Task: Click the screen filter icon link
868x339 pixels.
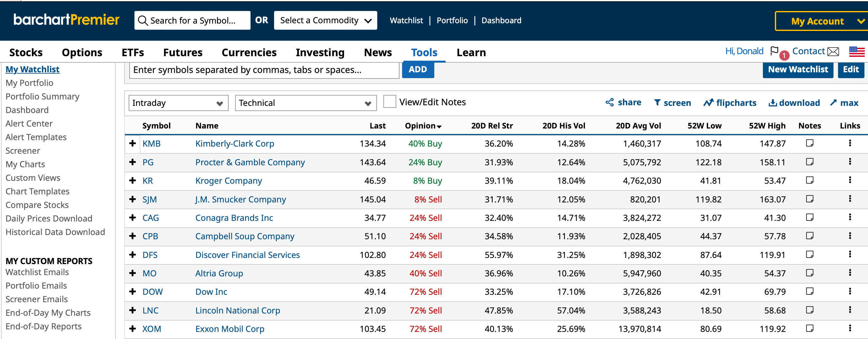Action: pyautogui.click(x=672, y=103)
